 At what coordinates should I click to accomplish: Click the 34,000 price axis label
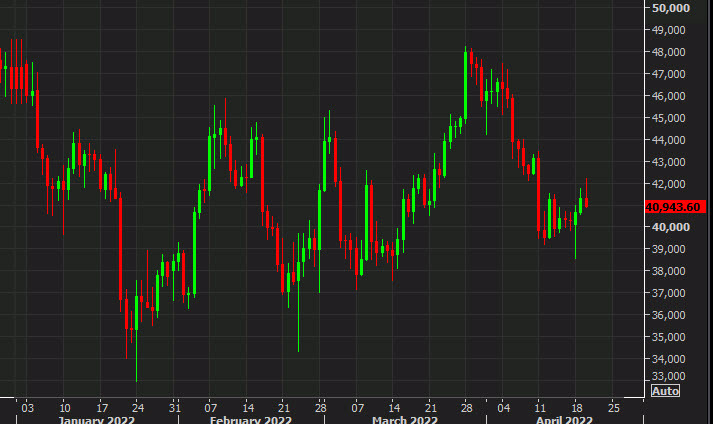pos(668,359)
